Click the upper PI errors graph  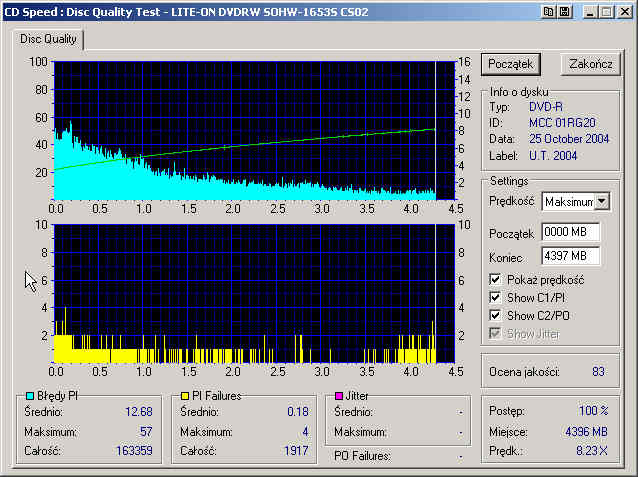254,131
